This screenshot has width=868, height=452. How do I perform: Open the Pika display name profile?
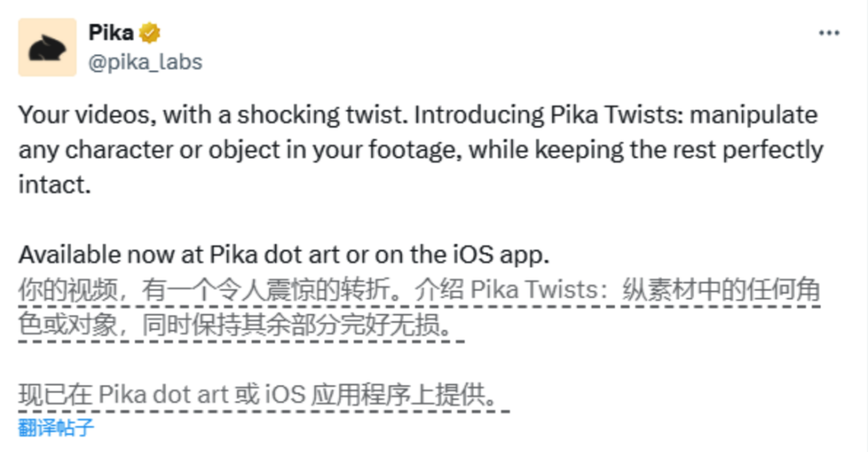point(111,33)
